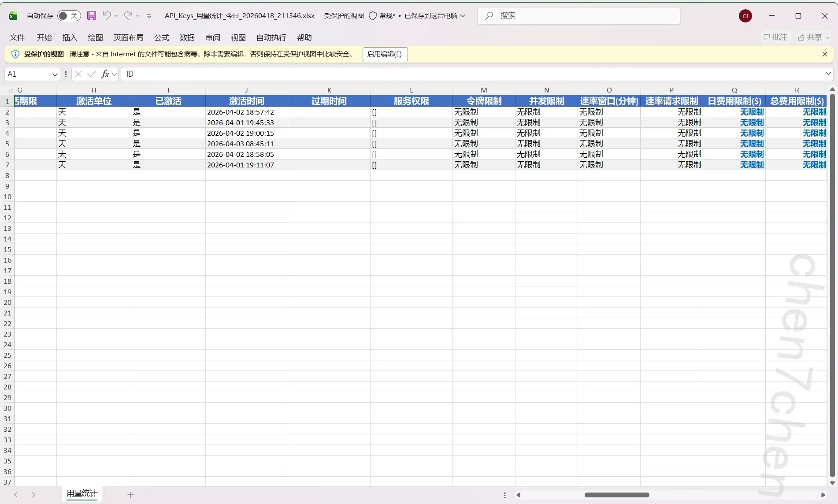Open the Customize Quick Access Toolbar dropdown
Viewport: 838px width, 504px height.
[x=149, y=16]
